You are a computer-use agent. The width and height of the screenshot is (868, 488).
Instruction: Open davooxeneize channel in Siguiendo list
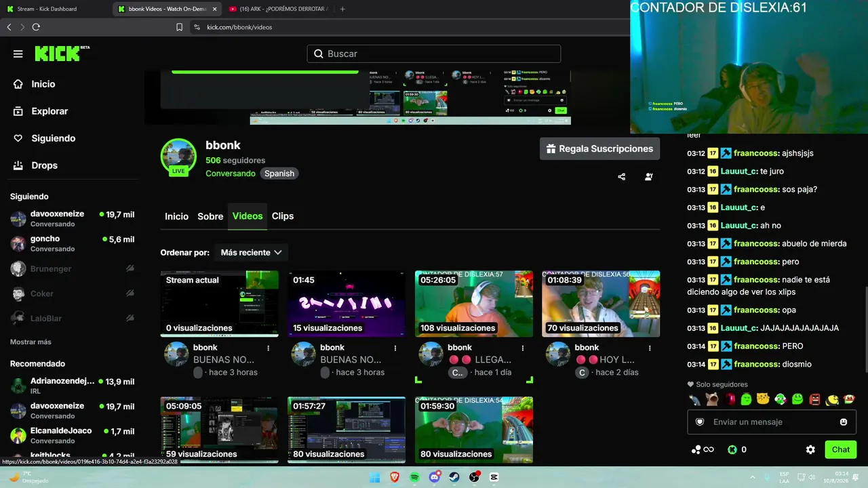click(72, 218)
